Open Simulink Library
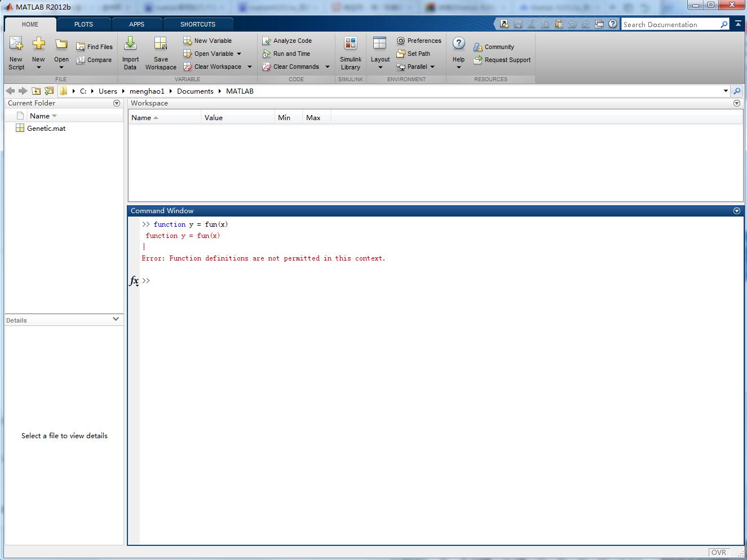The image size is (747, 560). 351,54
